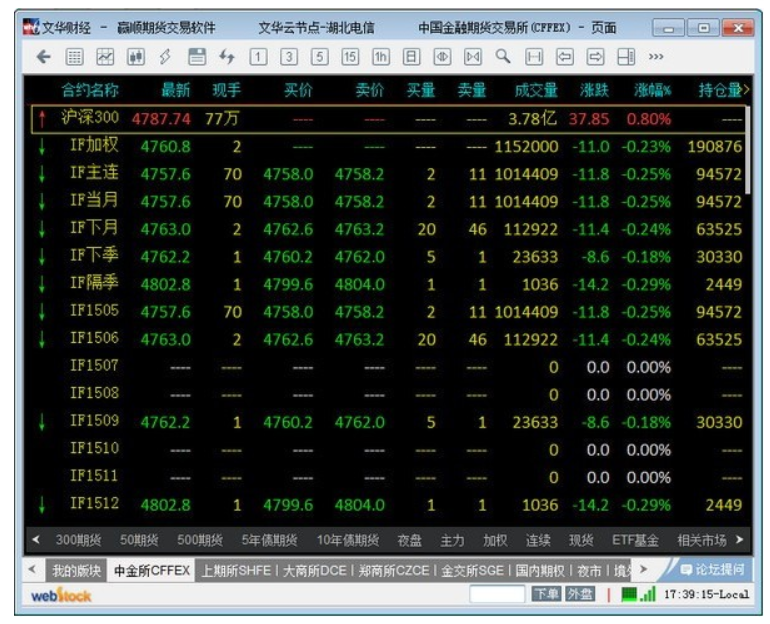Switch to the line chart view icon
770x624 pixels.
click(x=105, y=58)
